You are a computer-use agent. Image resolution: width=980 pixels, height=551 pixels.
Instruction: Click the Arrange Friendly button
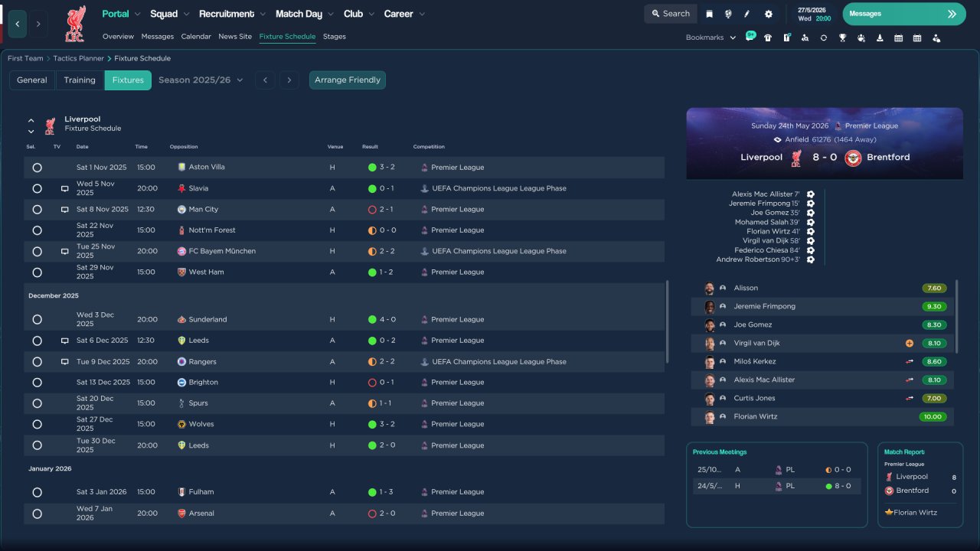[x=348, y=80]
